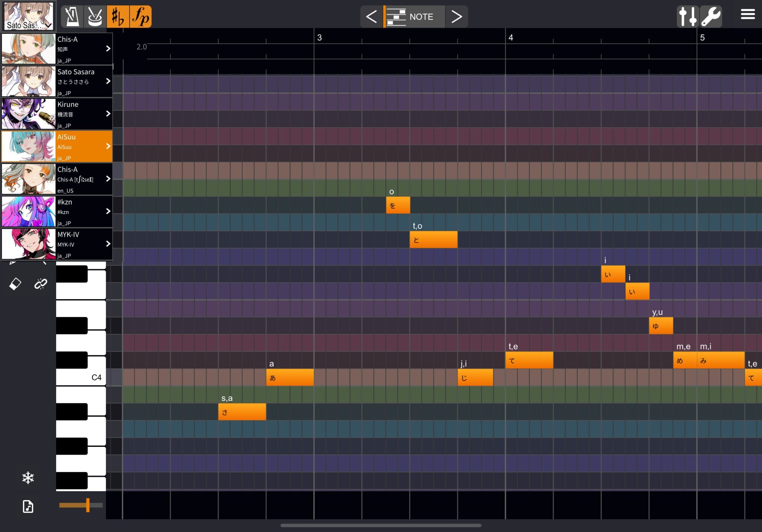Image resolution: width=762 pixels, height=532 pixels.
Task: Click the music file icon
Action: tap(28, 506)
